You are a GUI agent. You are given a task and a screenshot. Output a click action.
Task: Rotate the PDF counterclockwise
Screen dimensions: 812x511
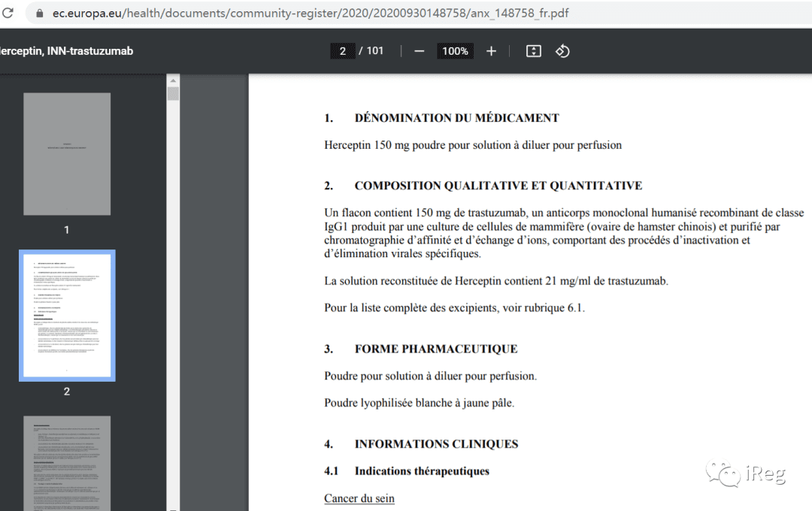click(562, 51)
